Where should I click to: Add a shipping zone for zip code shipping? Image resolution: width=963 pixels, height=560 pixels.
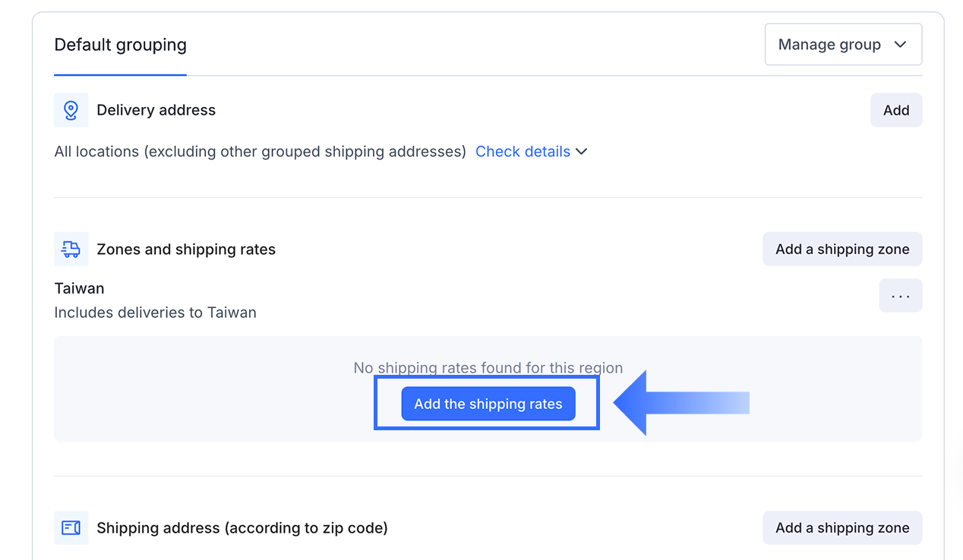[841, 528]
